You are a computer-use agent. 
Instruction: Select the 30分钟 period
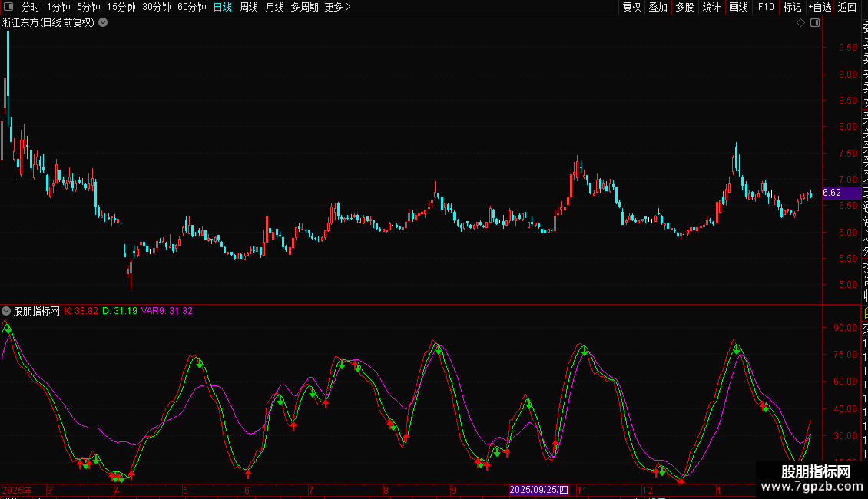click(157, 7)
